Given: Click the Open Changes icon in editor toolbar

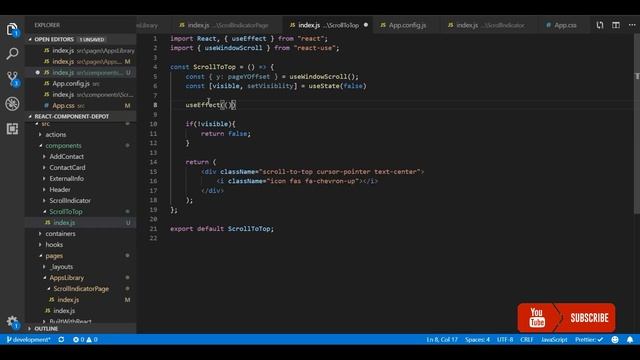Looking at the screenshot, I should pyautogui.click(x=600, y=25).
